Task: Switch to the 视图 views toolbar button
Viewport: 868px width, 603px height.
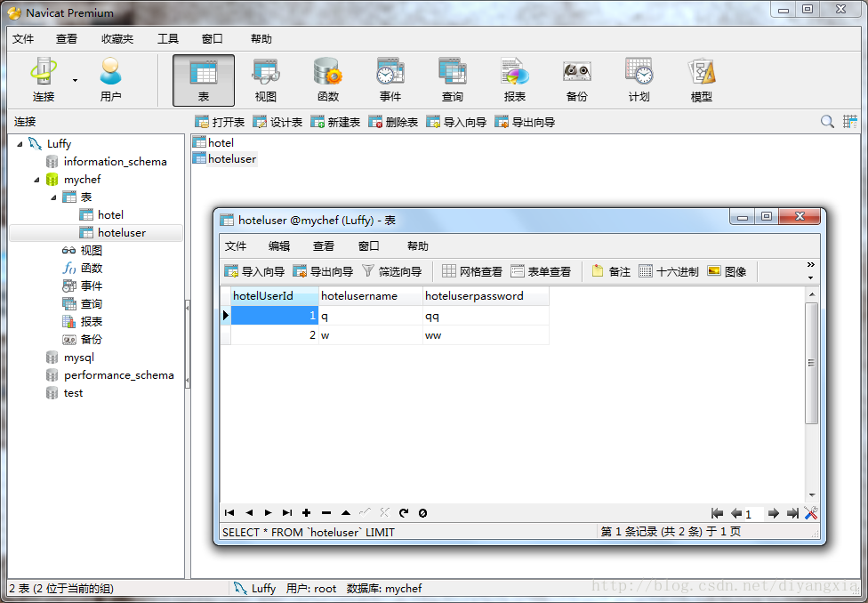Action: pyautogui.click(x=266, y=80)
